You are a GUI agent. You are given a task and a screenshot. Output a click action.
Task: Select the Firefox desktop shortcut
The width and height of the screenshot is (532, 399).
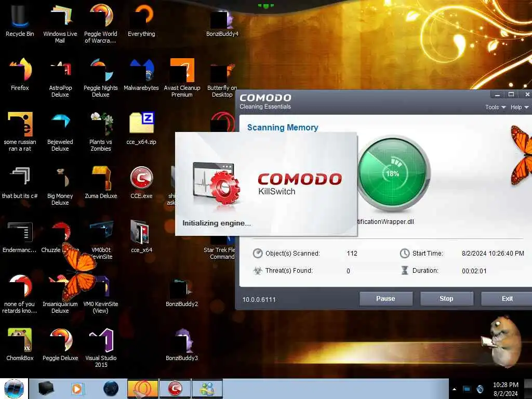(20, 75)
